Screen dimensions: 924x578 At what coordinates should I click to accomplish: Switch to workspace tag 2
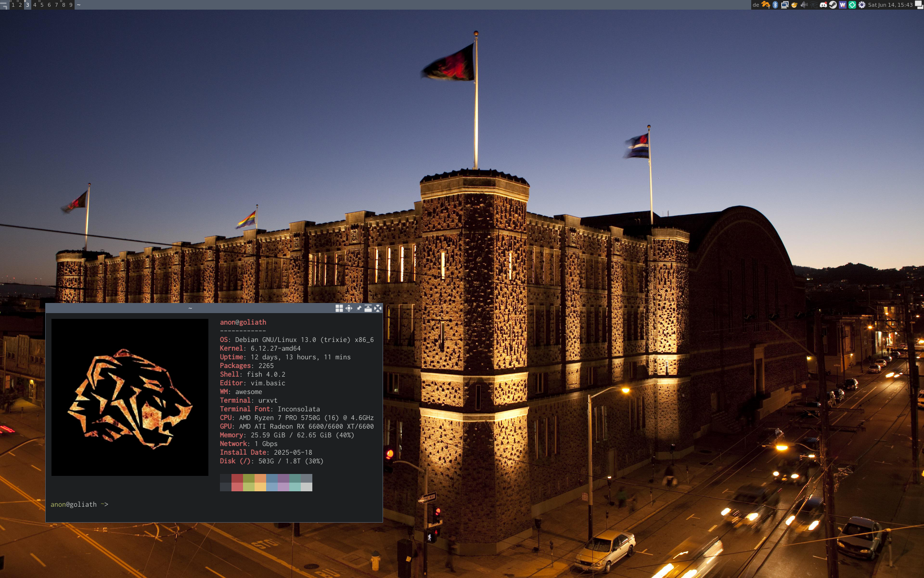point(20,5)
